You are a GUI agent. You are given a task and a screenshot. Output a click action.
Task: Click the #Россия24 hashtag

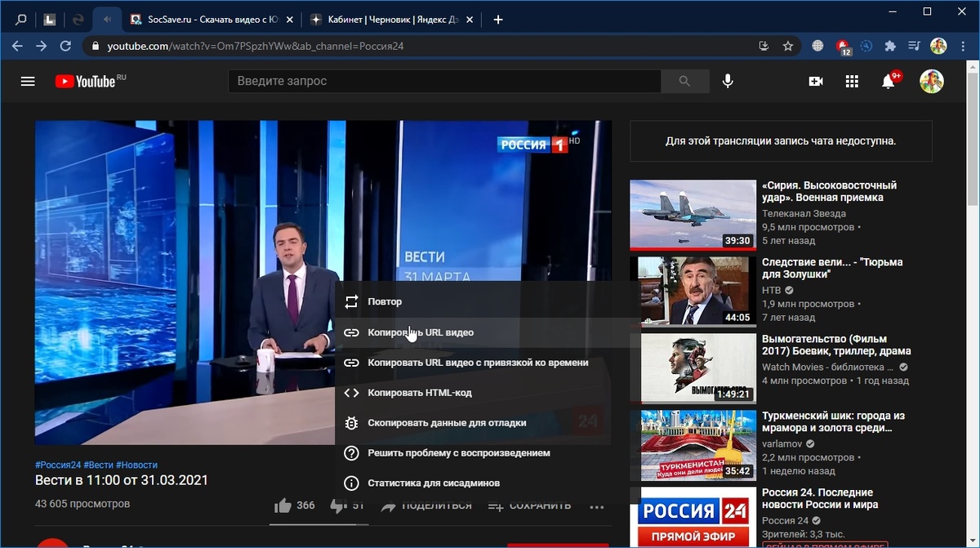click(58, 465)
